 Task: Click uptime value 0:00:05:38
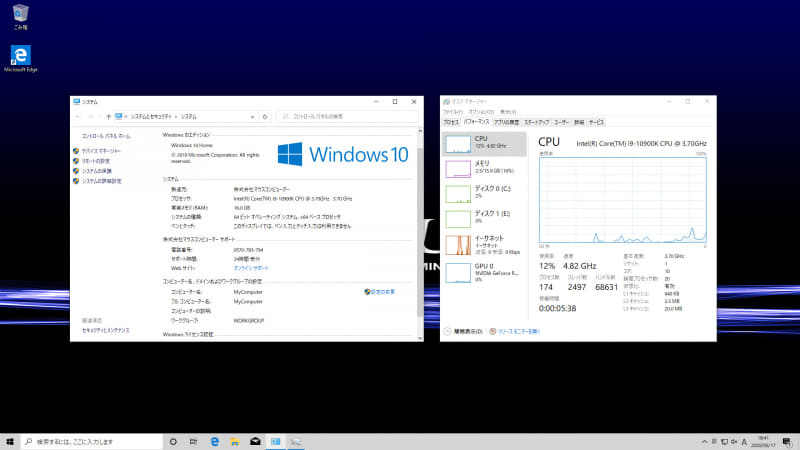coord(557,308)
